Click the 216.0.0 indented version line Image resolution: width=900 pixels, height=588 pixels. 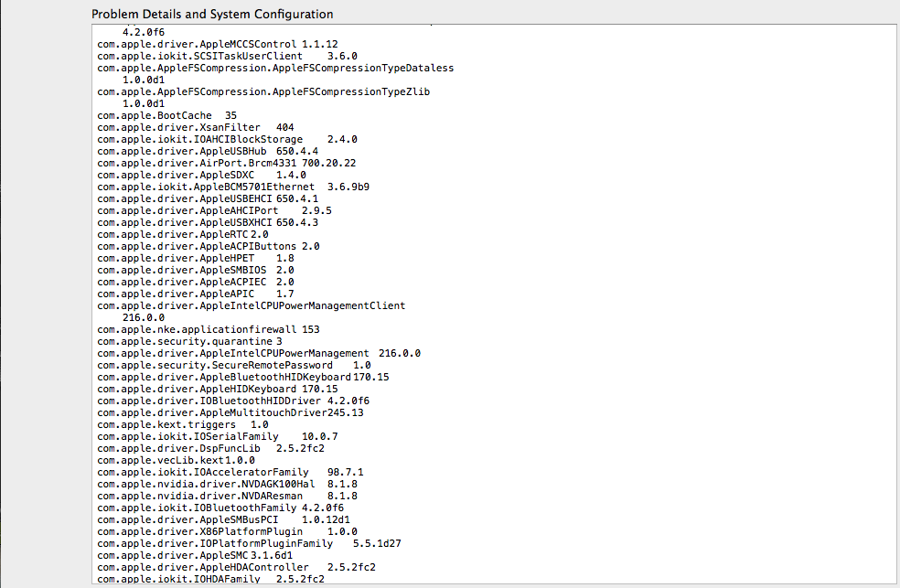144,318
